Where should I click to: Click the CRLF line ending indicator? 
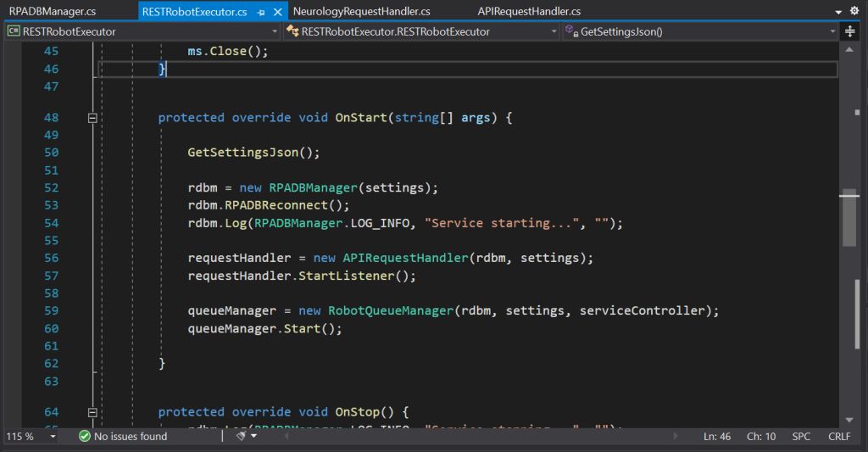point(839,437)
